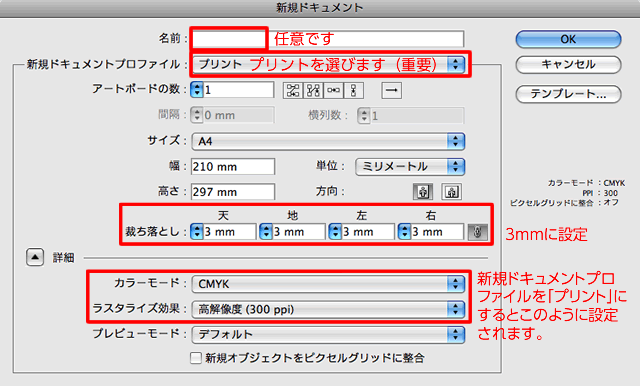Click the 高さ 297 mm height field
The width and height of the screenshot is (640, 386).
(233, 191)
